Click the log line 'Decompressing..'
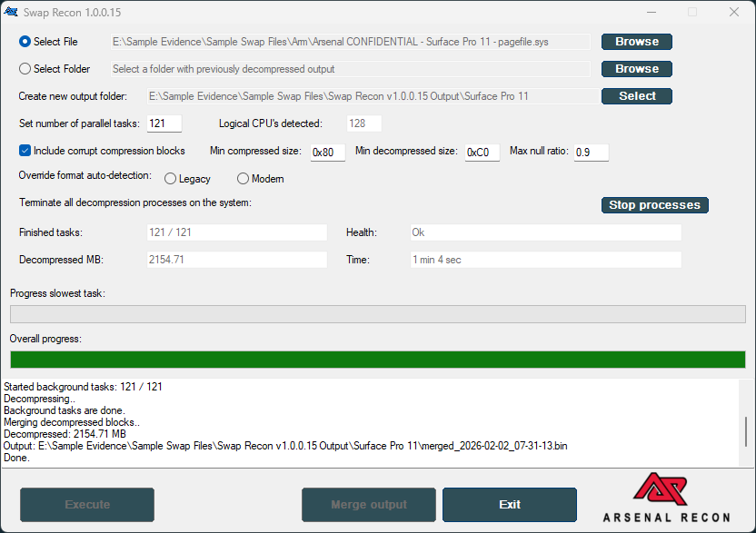756x533 pixels. (x=40, y=399)
